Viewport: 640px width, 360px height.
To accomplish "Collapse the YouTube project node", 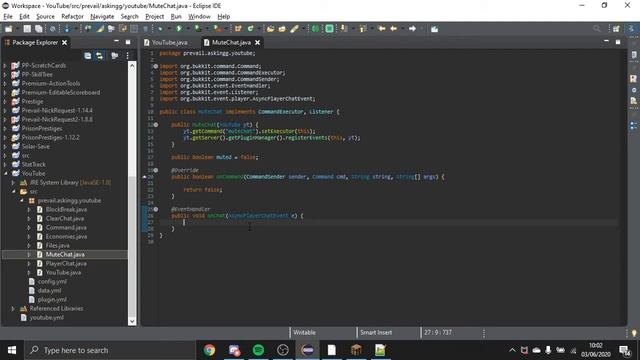I will (x=5, y=173).
